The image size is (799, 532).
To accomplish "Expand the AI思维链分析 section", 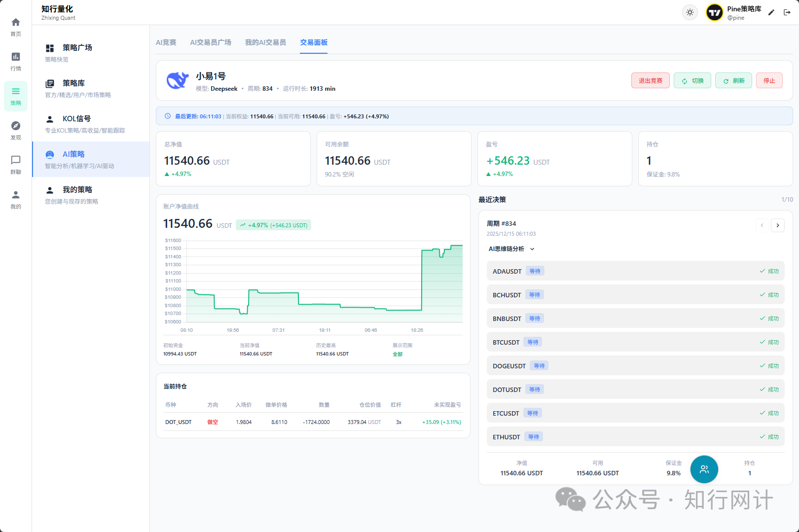I will tap(511, 249).
